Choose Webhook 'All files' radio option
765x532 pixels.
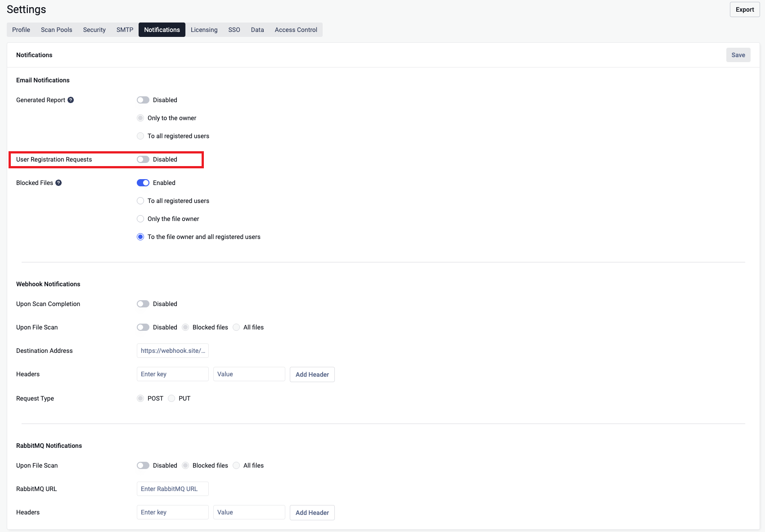[236, 327]
